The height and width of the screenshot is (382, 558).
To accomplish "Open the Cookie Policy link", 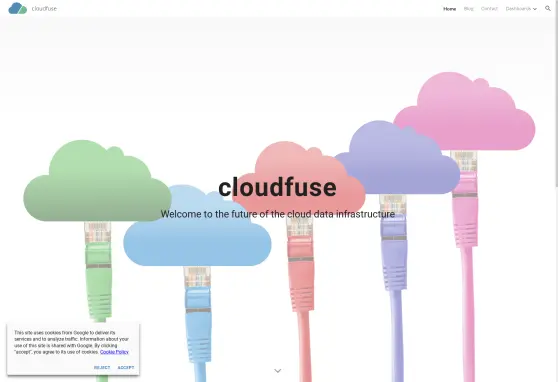I will tap(114, 352).
